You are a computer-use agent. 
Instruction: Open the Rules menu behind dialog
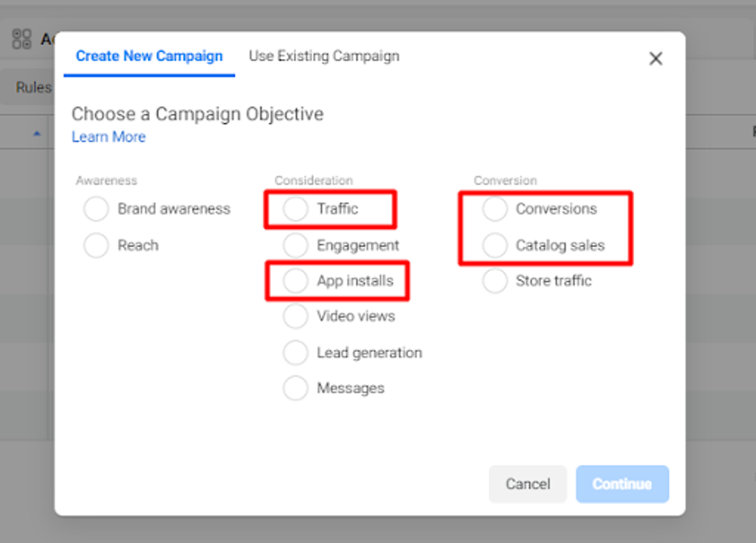(34, 87)
